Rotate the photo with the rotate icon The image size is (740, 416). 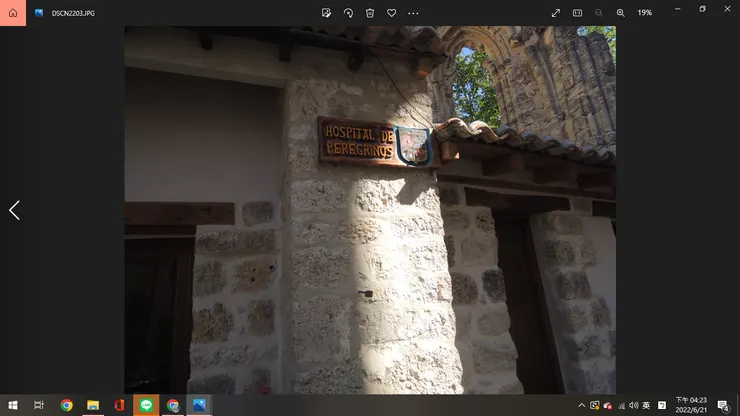click(348, 13)
